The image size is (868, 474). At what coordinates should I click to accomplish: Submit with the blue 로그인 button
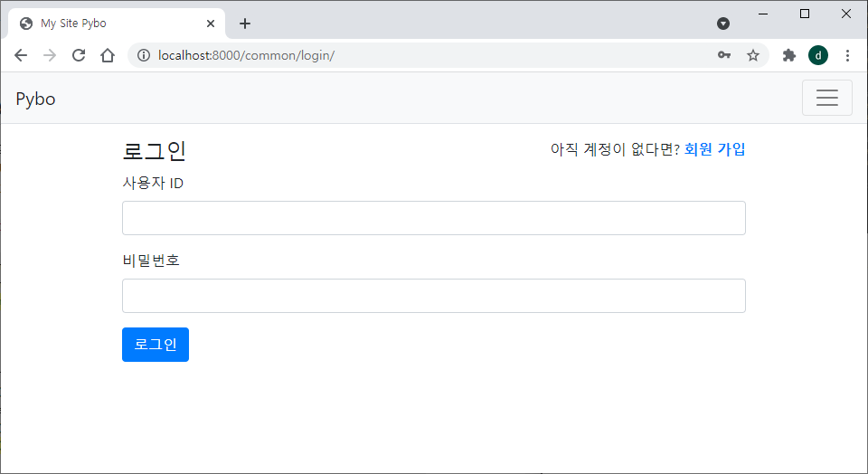156,345
